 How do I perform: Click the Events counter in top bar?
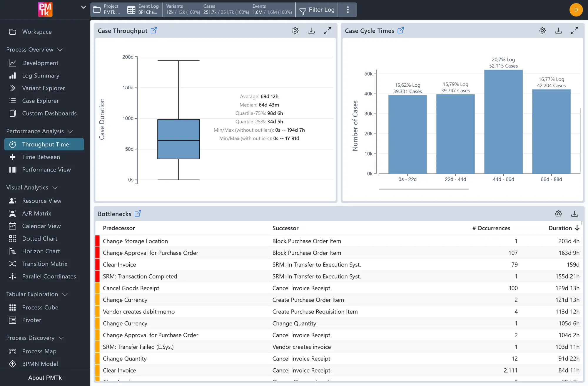click(x=272, y=9)
